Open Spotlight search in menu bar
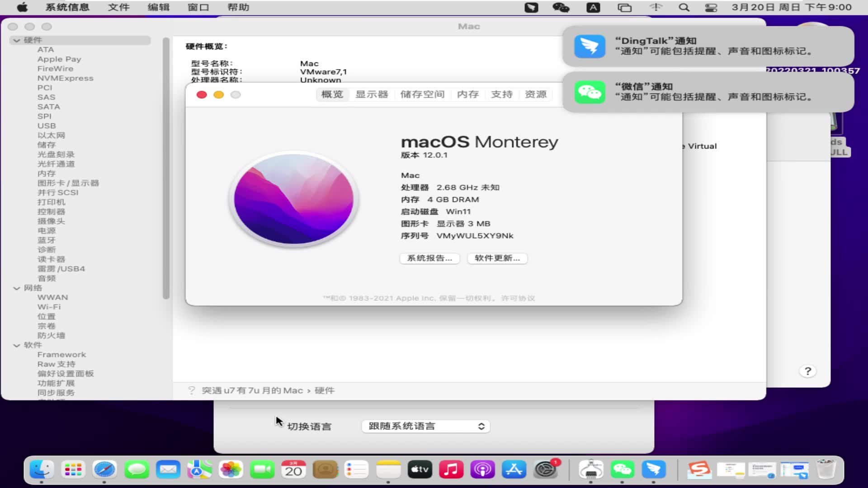This screenshot has height=488, width=868. (x=684, y=7)
